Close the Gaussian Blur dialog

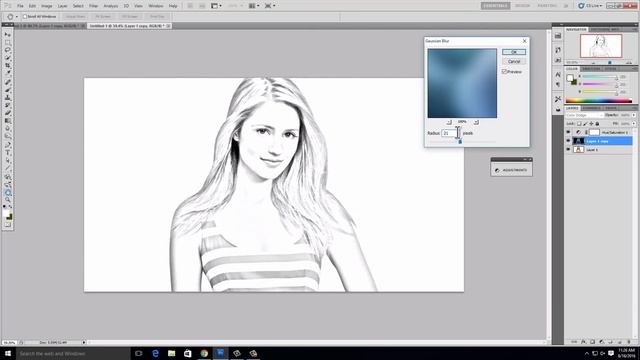pyautogui.click(x=524, y=41)
